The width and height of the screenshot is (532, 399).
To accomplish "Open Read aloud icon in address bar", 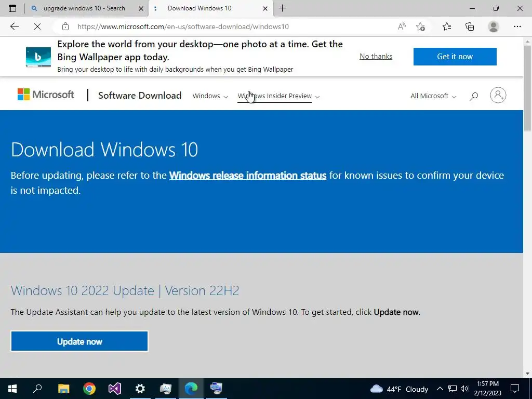I will pos(402,26).
